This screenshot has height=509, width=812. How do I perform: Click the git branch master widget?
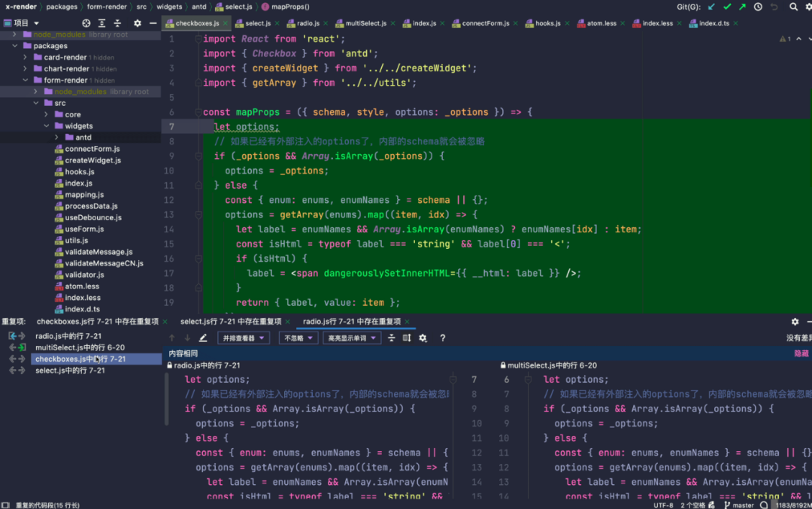pyautogui.click(x=738, y=504)
